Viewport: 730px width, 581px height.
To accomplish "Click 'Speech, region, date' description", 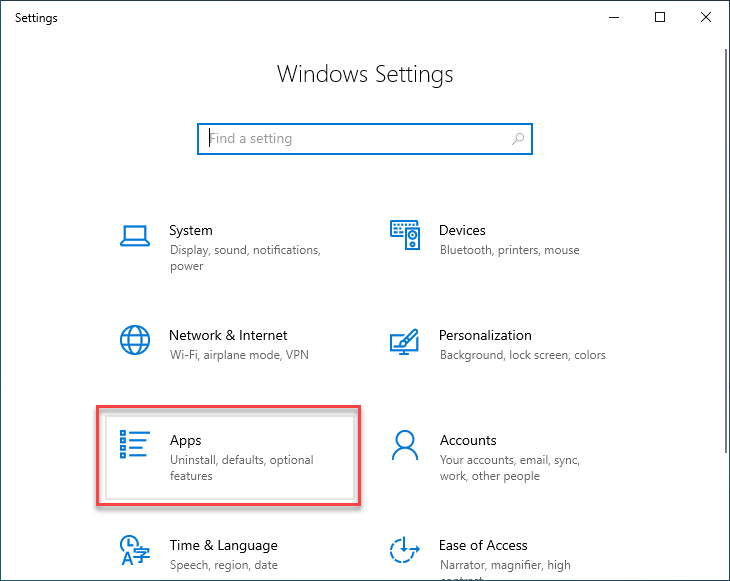I will (223, 565).
